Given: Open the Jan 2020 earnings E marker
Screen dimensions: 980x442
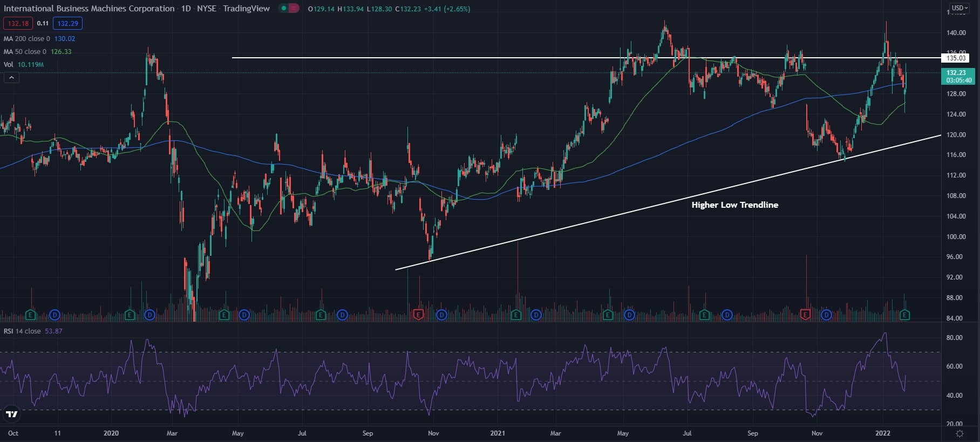Looking at the screenshot, I should [x=130, y=315].
